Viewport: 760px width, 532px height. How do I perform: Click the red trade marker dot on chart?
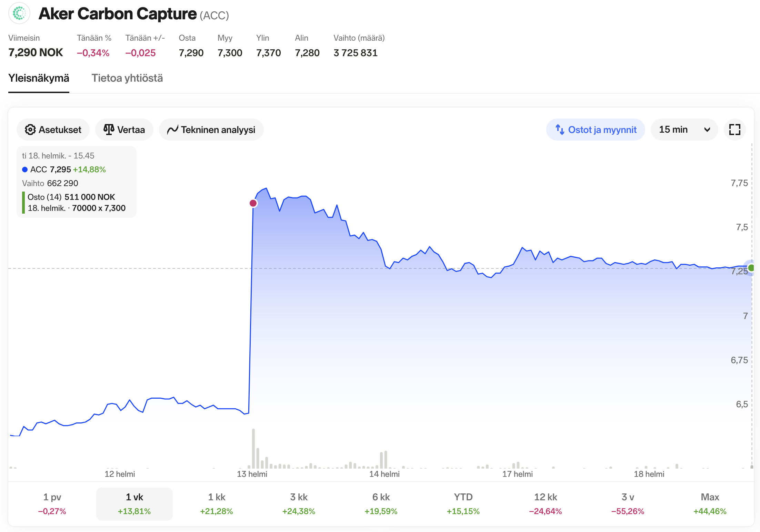[x=253, y=203]
